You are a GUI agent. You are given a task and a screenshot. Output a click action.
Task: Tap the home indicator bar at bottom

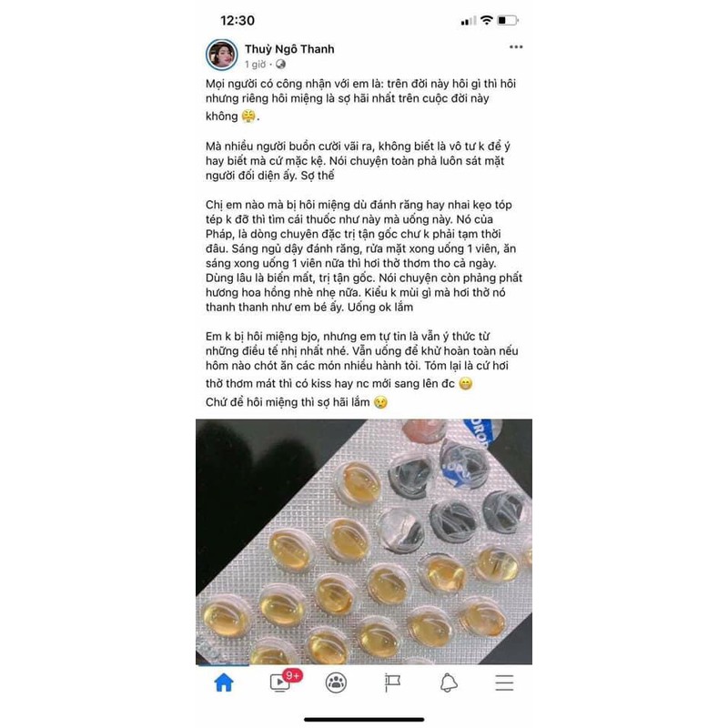click(x=364, y=720)
